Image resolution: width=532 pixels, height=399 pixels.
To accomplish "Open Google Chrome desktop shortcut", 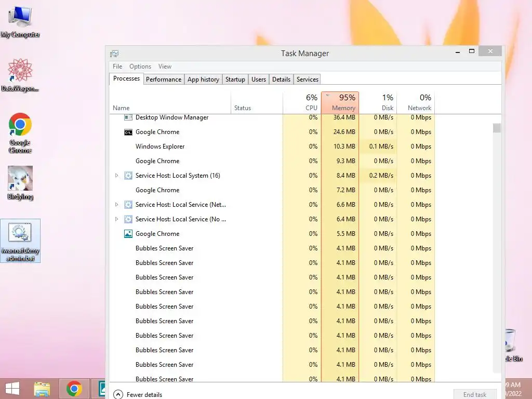I will click(x=20, y=132).
